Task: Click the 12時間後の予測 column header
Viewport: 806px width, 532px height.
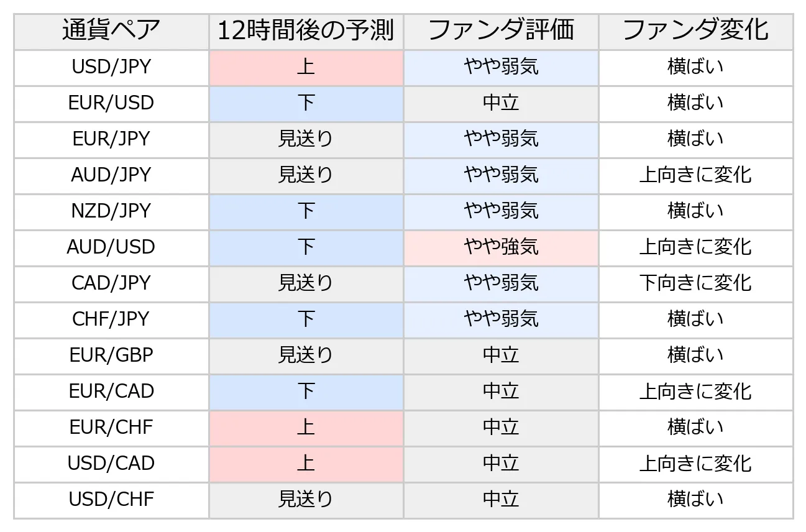Action: coord(306,31)
